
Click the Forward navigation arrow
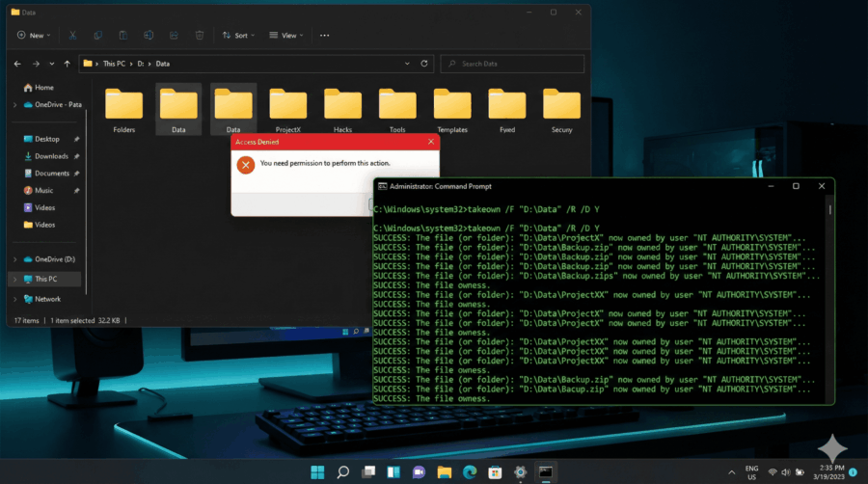pyautogui.click(x=36, y=64)
